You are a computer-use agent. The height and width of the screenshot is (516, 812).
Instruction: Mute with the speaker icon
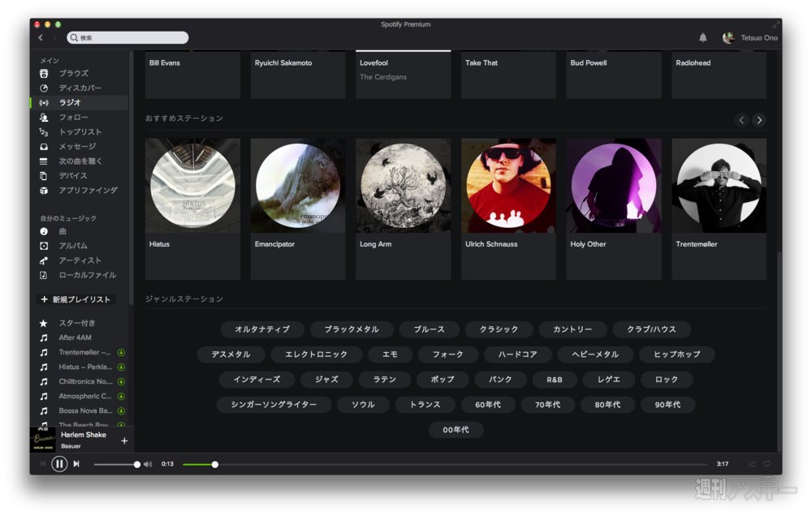pos(148,464)
